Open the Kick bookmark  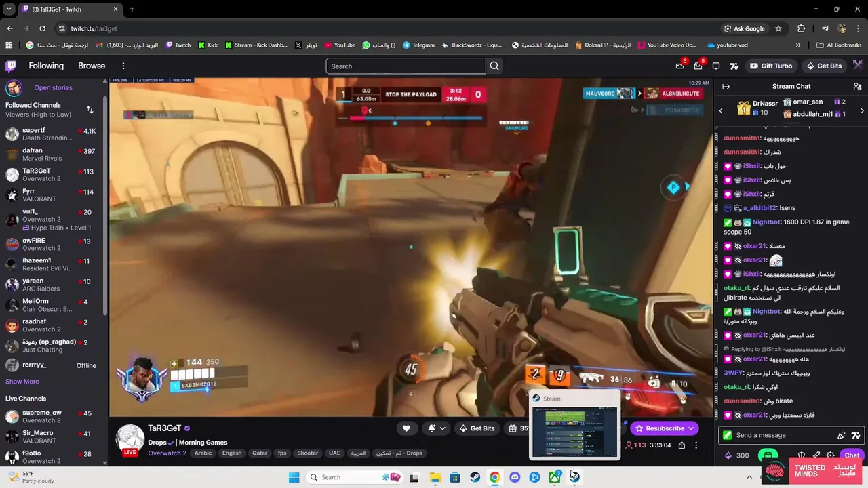click(x=208, y=45)
